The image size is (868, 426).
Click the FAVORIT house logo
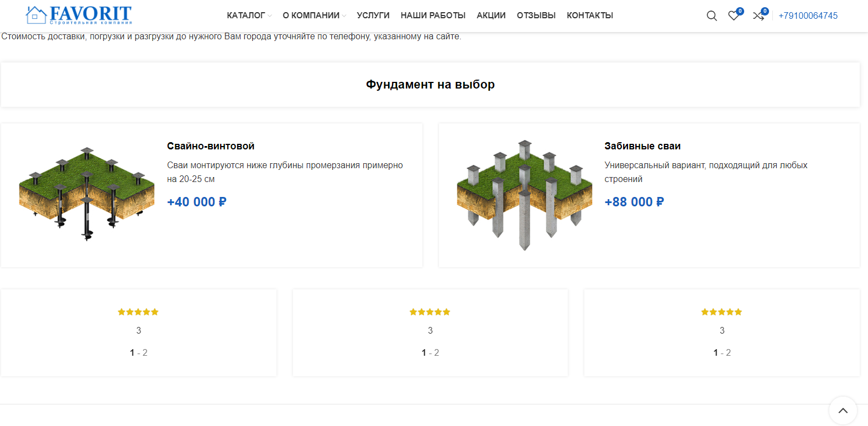point(79,15)
